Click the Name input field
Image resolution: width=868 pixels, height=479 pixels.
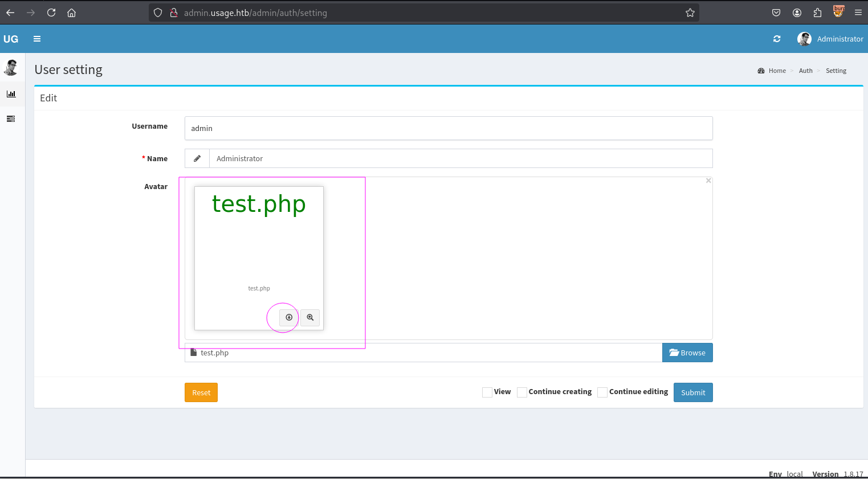[461, 158]
